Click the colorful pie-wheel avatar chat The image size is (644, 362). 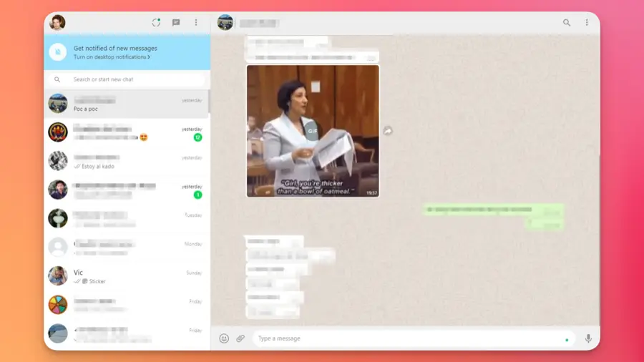[x=58, y=305]
